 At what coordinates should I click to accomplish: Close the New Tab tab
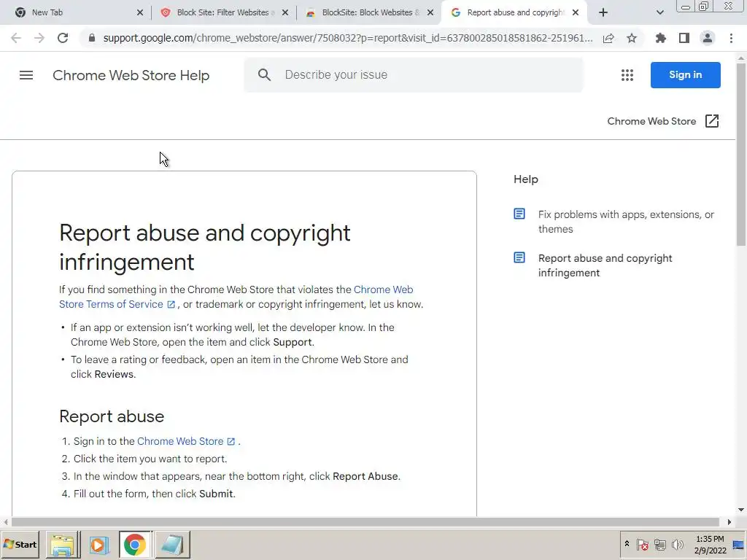pos(140,12)
